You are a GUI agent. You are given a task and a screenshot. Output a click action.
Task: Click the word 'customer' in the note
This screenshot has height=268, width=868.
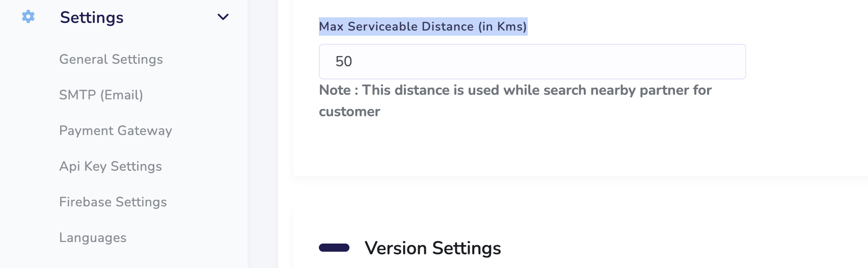pyautogui.click(x=349, y=112)
